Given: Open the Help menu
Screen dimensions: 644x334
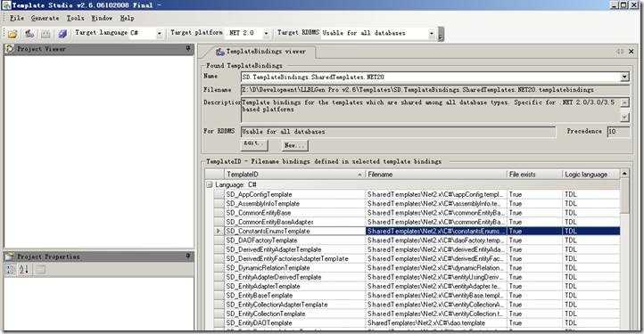Looking at the screenshot, I should coord(127,18).
